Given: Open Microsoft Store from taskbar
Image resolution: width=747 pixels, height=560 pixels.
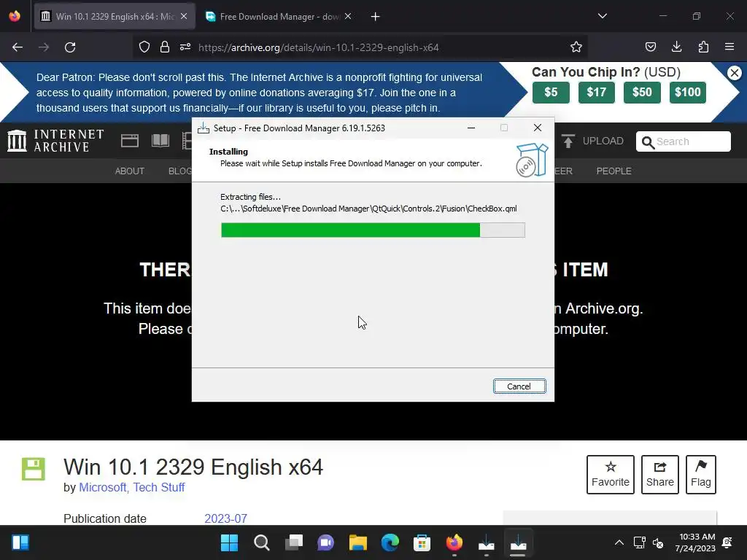Looking at the screenshot, I should [422, 542].
